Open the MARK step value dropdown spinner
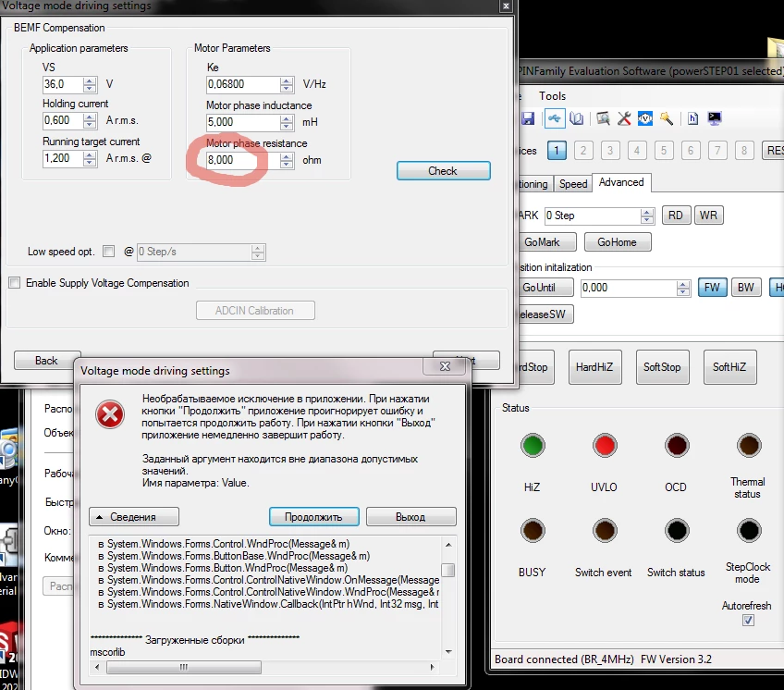 (x=646, y=216)
